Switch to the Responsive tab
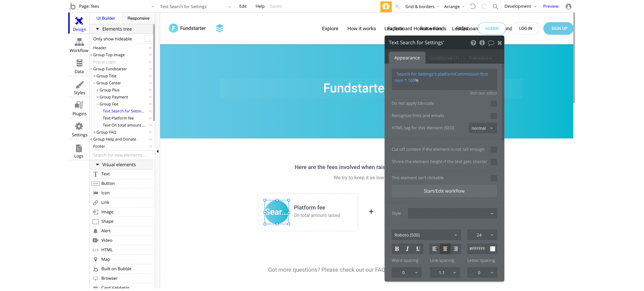The width and height of the screenshot is (644, 291). click(x=138, y=18)
